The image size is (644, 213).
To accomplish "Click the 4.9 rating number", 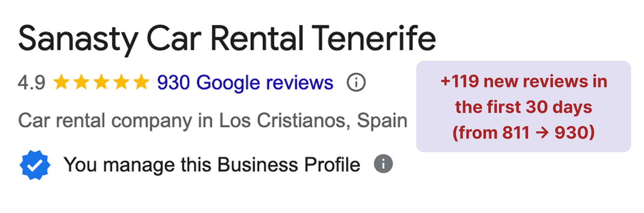I will [x=31, y=83].
